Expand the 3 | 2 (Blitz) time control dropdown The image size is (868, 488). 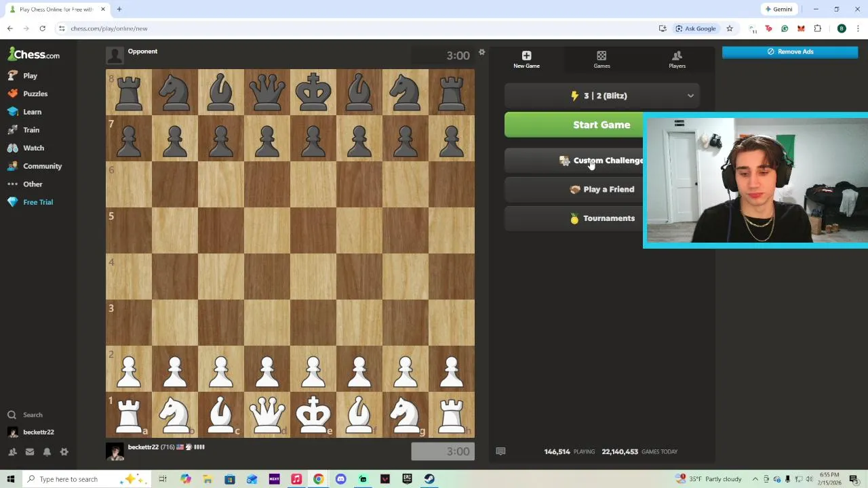[x=601, y=96]
